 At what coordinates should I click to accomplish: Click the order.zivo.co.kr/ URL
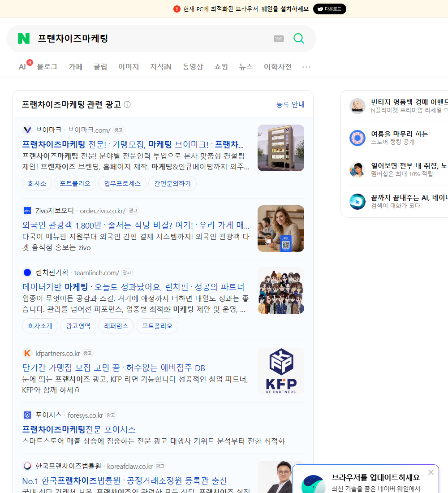coord(103,211)
